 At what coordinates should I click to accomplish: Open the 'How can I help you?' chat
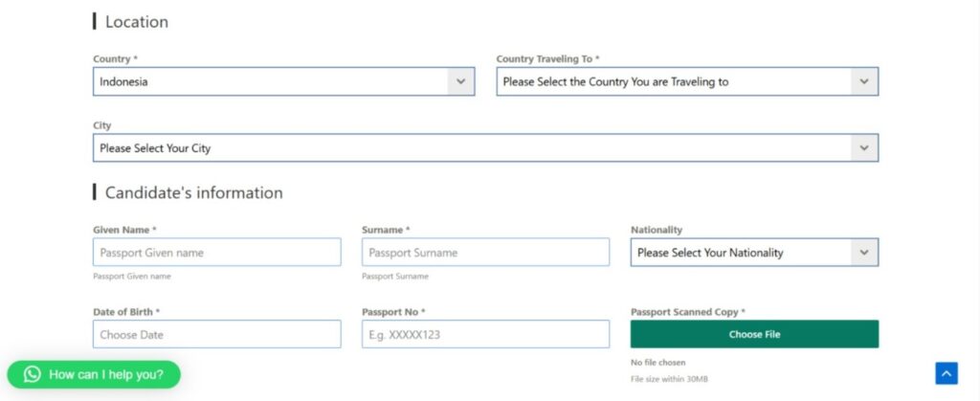tap(105, 374)
